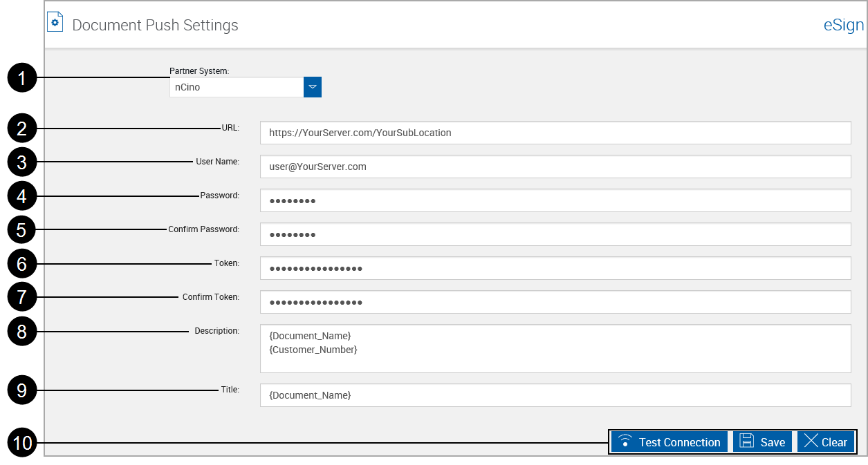Select the Password entry field
The image size is (868, 465).
pos(553,200)
